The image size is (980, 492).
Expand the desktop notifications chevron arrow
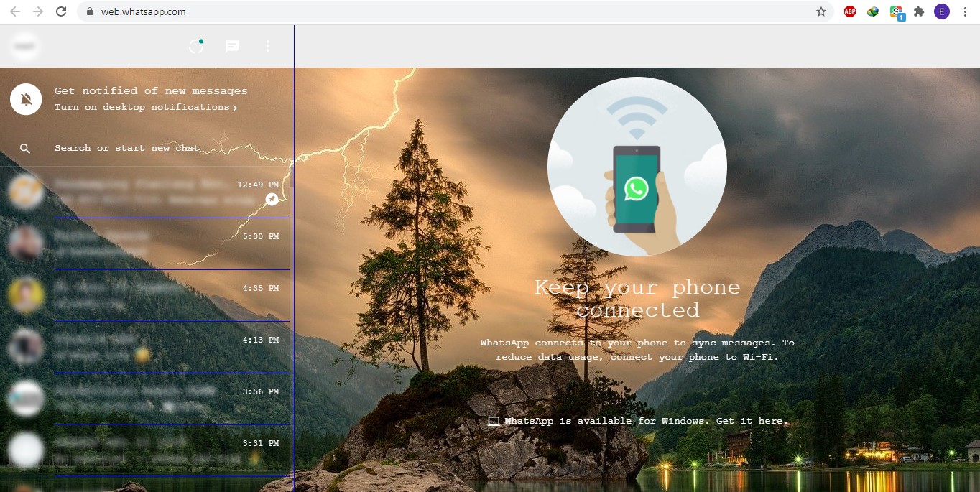tap(235, 108)
